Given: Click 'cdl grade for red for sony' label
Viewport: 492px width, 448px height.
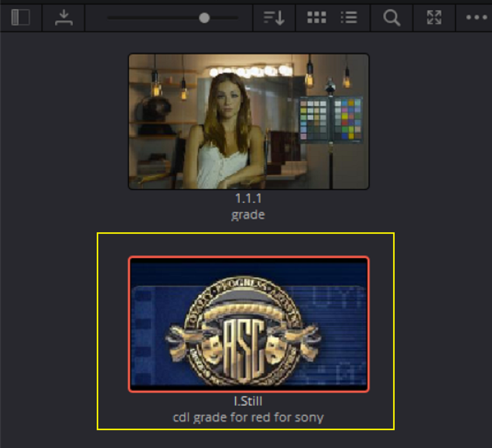Looking at the screenshot, I should (x=248, y=418).
